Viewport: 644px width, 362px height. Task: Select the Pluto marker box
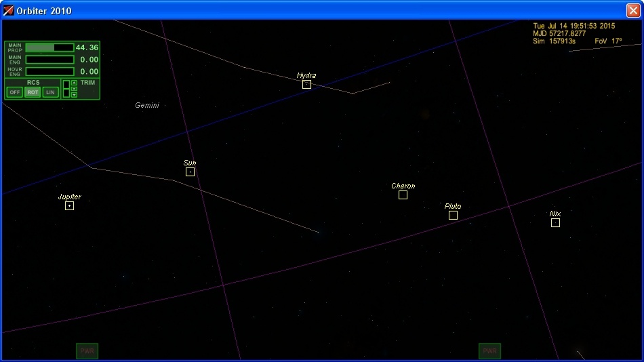coord(453,215)
